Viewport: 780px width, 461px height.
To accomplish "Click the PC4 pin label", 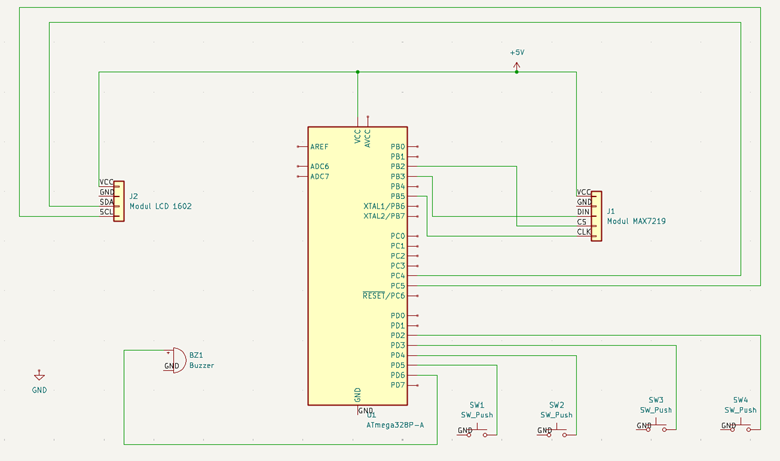I will (x=398, y=276).
